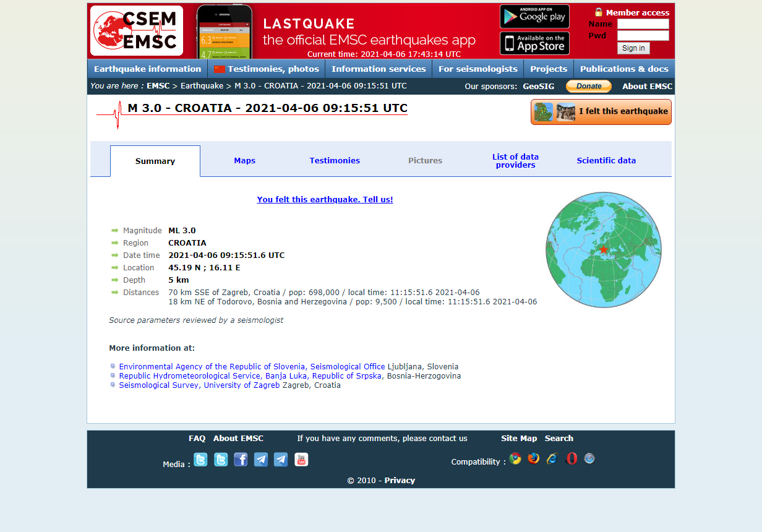Click the Donate button

(588, 86)
